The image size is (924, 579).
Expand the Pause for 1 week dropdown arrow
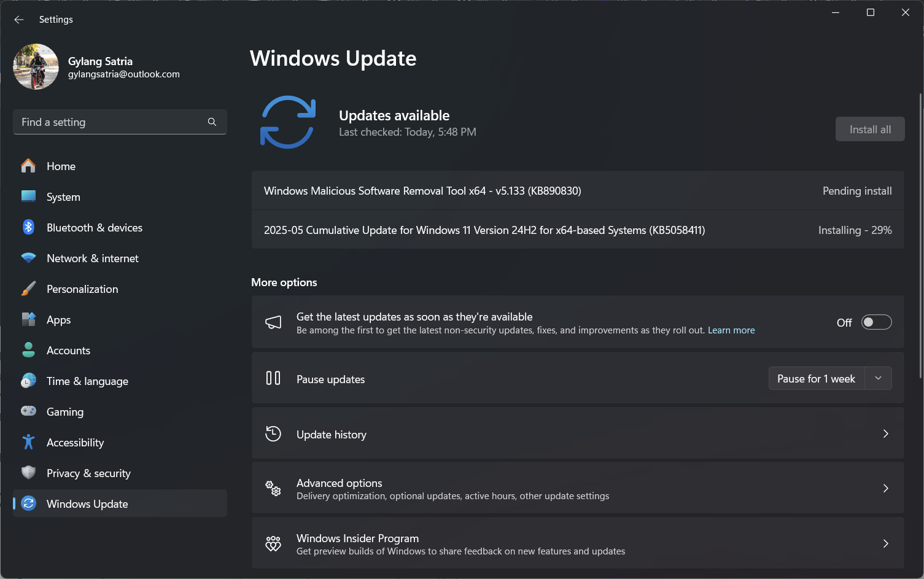pos(878,378)
